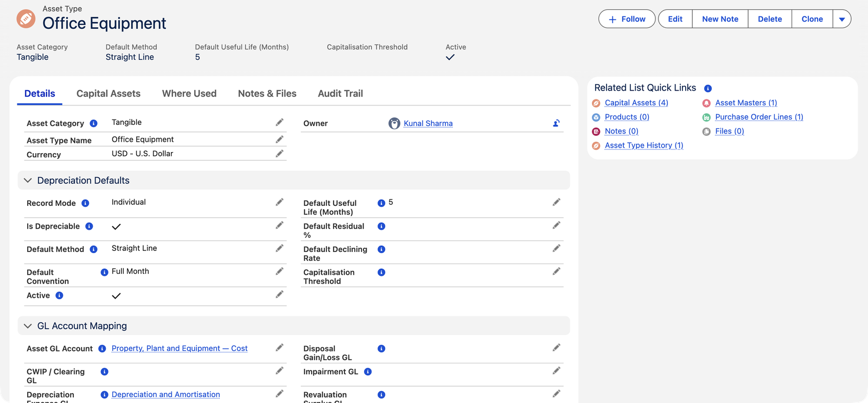Clone this asset type record
The width and height of the screenshot is (868, 403).
[x=812, y=19]
